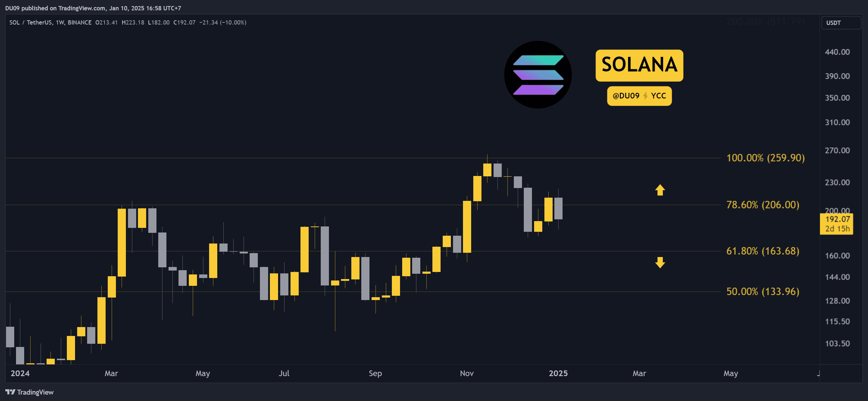The image size is (868, 401).
Task: Click the 440.00 price on the scale
Action: click(837, 52)
